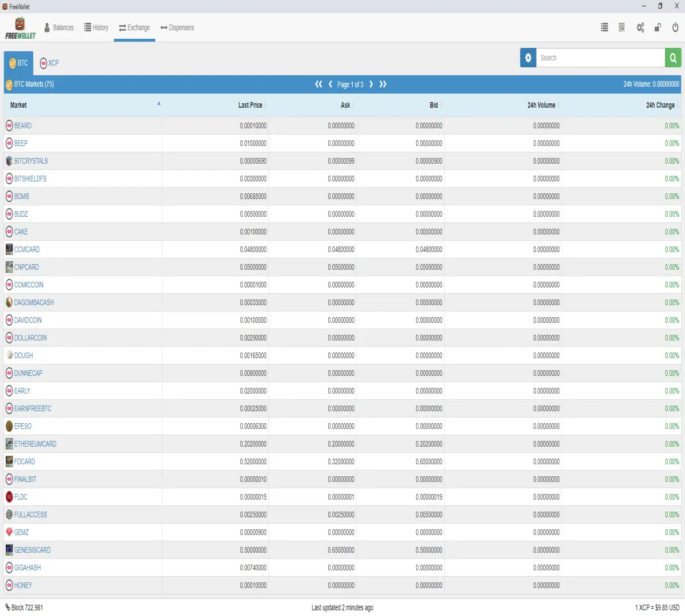Click the CNPCARD asset icon
This screenshot has height=616, width=685.
9,267
